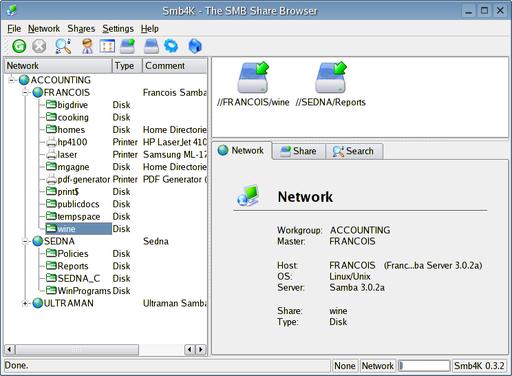
Task: Switch to the Network tab
Action: 241,150
